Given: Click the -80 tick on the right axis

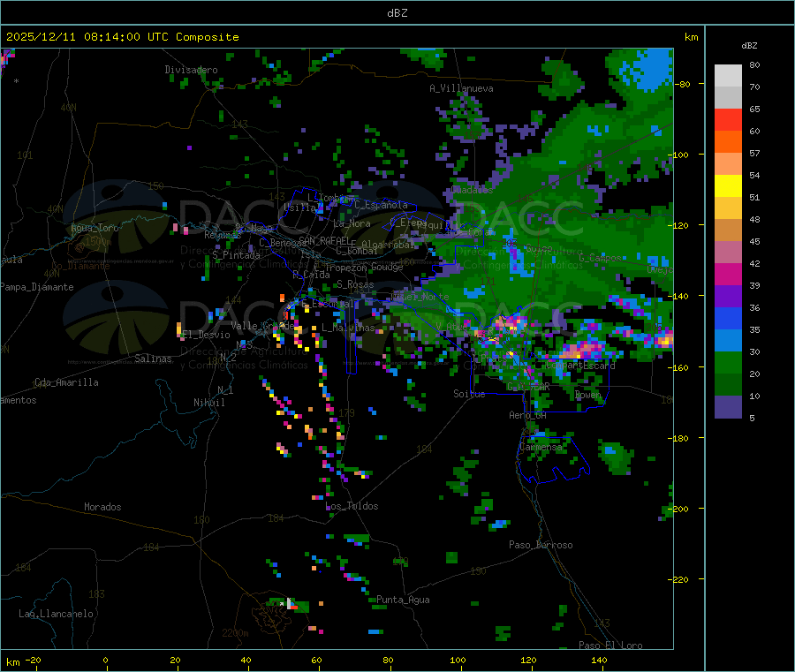Looking at the screenshot, I should pos(683,84).
